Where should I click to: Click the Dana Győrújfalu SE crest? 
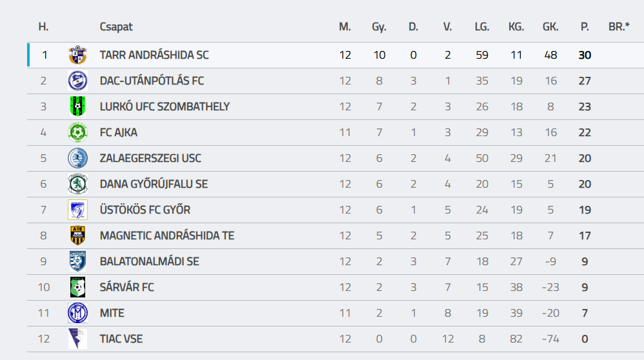click(x=77, y=184)
